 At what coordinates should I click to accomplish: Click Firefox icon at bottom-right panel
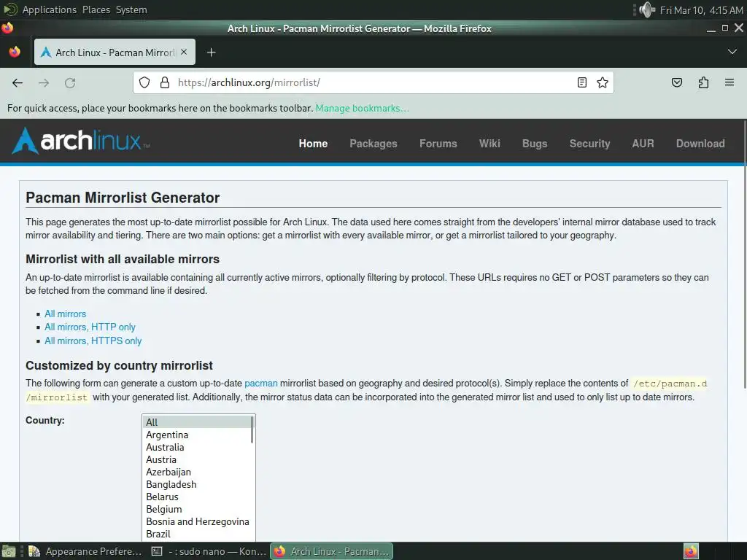tap(691, 551)
